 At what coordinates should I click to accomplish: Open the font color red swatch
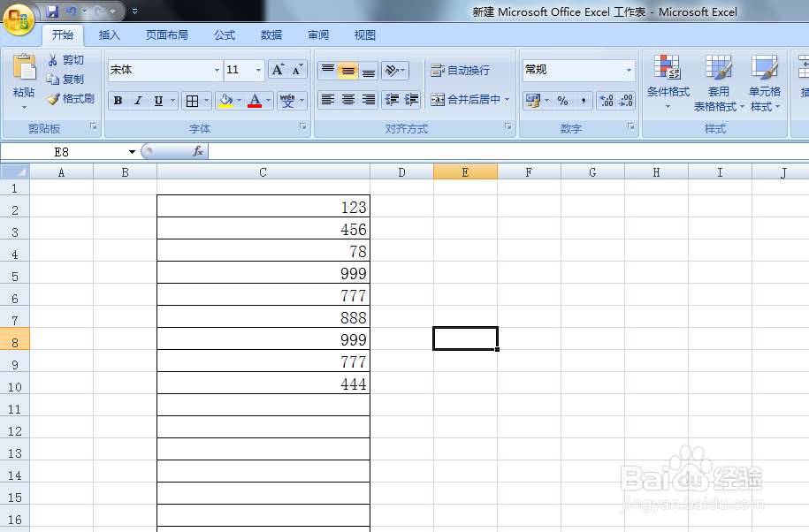coord(254,102)
